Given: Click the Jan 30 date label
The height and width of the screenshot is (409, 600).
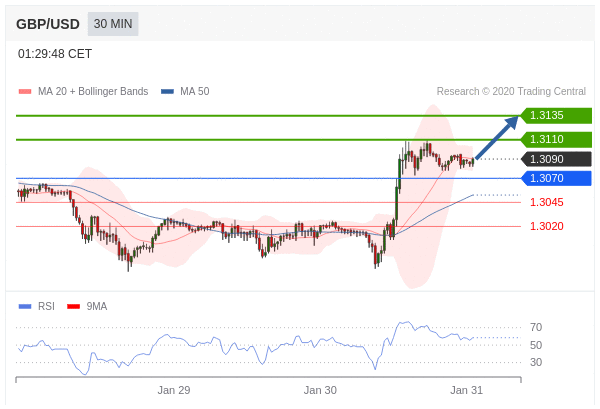Looking at the screenshot, I should tap(320, 390).
